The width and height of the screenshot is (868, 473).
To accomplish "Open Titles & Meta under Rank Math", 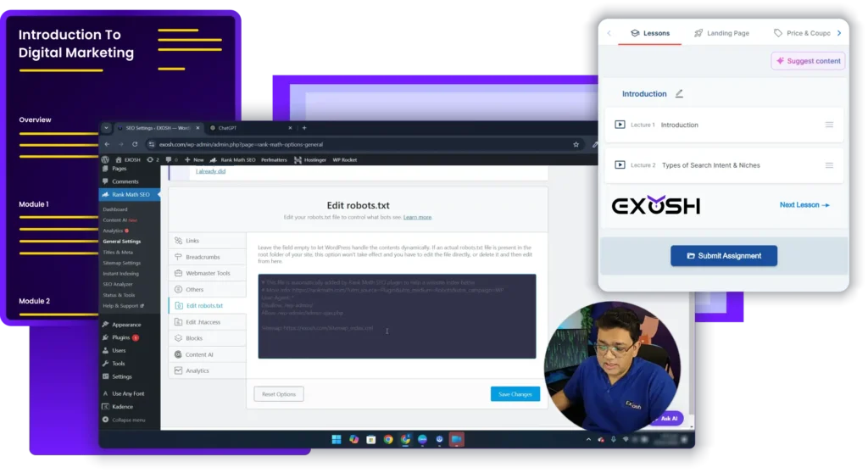I will (x=117, y=252).
